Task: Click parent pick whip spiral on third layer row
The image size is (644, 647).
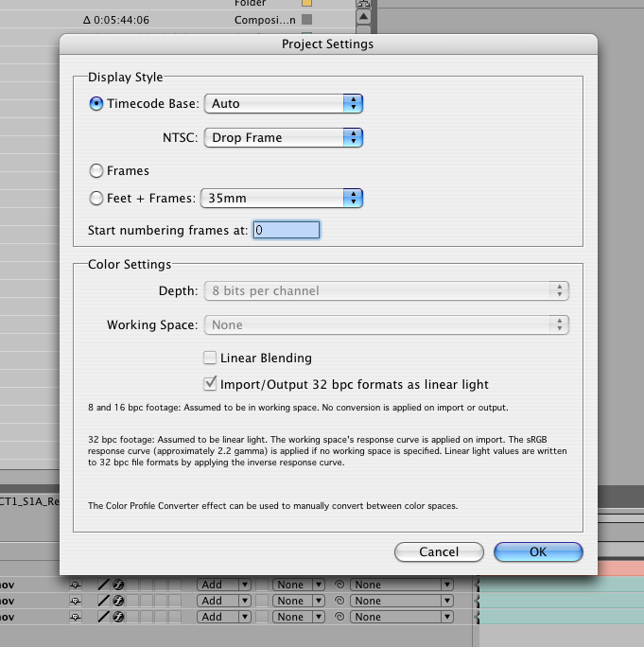Action: pos(339,617)
